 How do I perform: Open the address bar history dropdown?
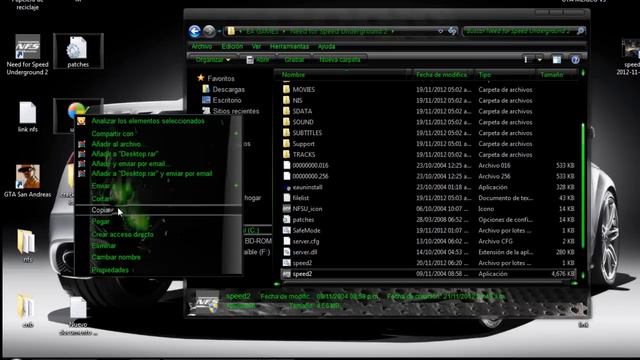[440, 31]
